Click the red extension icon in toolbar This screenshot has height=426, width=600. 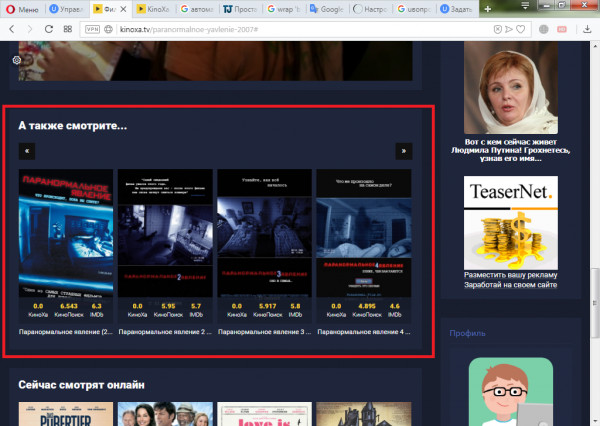pyautogui.click(x=562, y=29)
